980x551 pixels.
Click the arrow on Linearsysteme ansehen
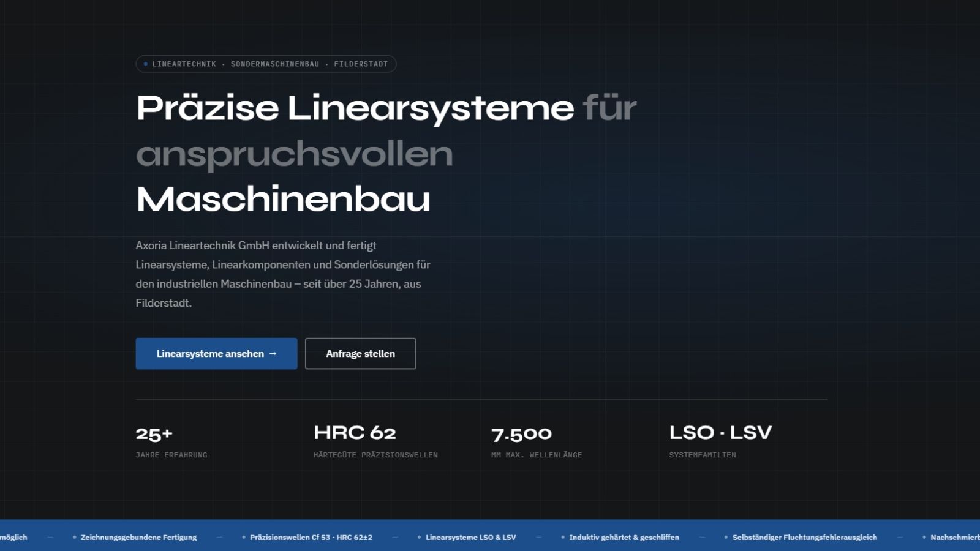pyautogui.click(x=273, y=353)
